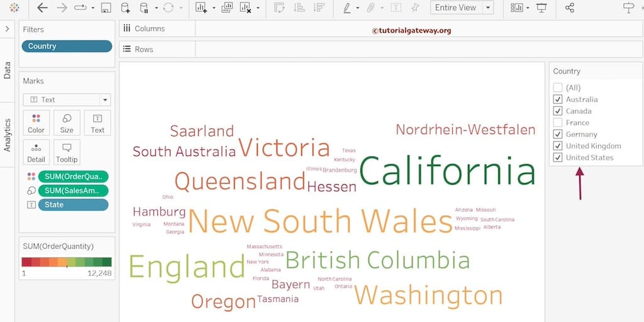Click the SUM(OrderQuantity) color legend gradient
The image size is (644, 322).
click(67, 262)
